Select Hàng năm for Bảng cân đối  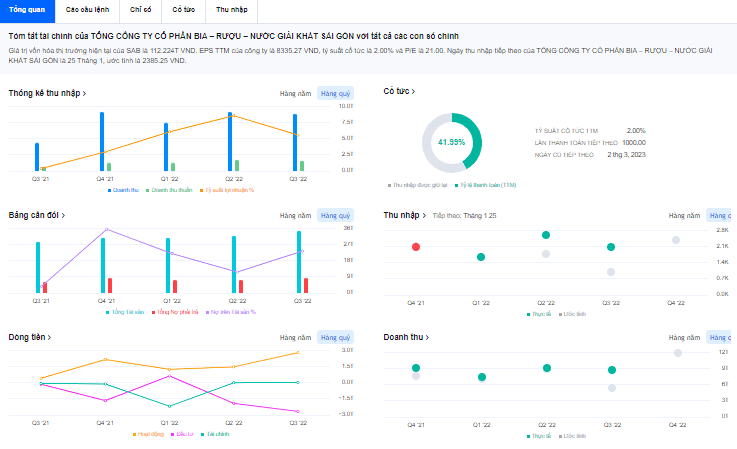click(x=295, y=215)
